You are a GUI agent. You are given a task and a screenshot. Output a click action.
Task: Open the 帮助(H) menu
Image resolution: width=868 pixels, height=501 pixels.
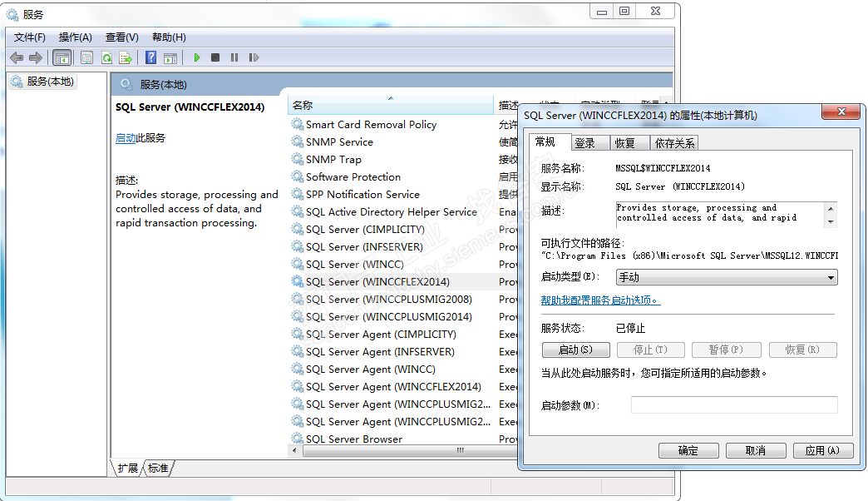[x=169, y=37]
